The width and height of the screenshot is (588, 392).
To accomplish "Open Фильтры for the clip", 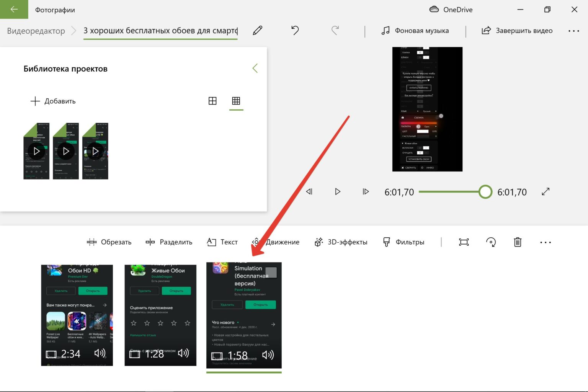I will 403,242.
